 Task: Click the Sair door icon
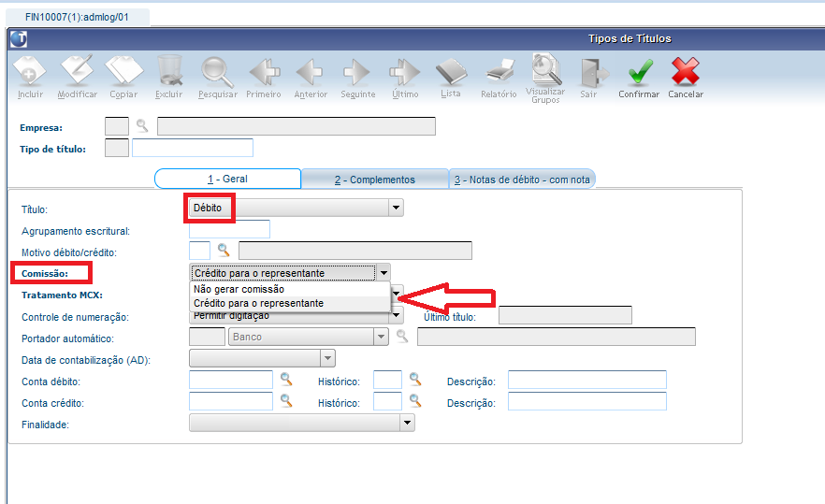[x=593, y=72]
